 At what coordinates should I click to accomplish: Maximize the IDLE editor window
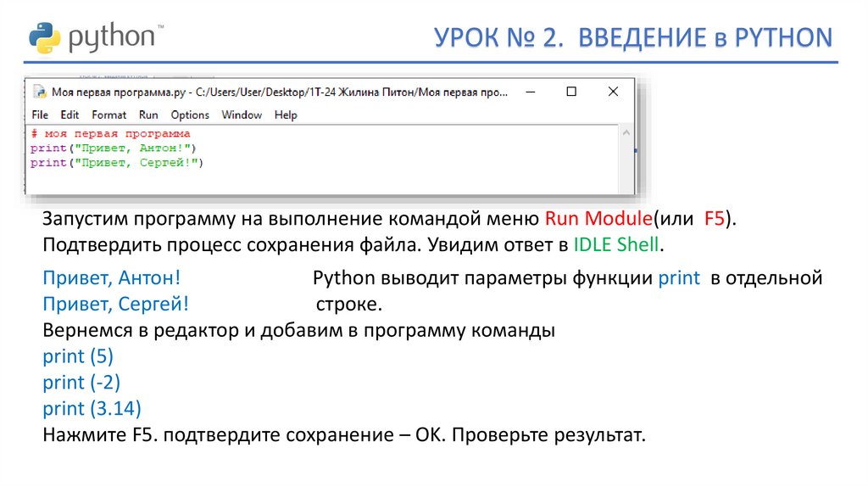(571, 92)
